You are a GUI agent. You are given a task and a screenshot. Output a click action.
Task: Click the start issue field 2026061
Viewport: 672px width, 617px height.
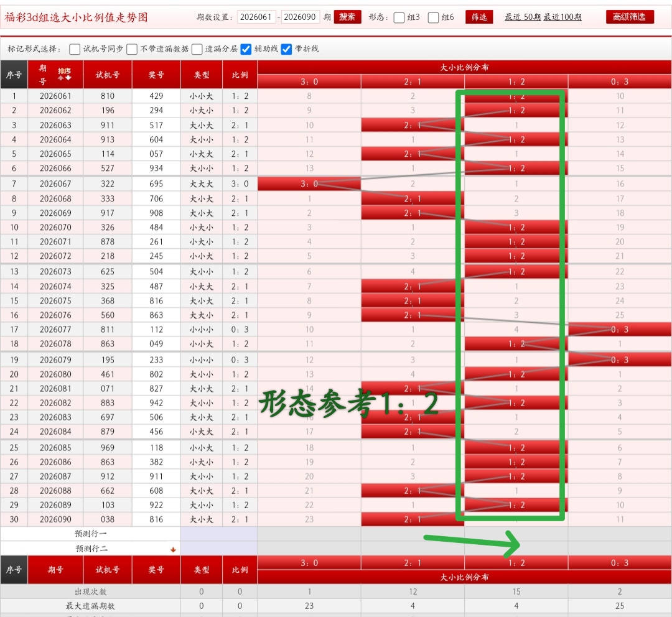256,17
